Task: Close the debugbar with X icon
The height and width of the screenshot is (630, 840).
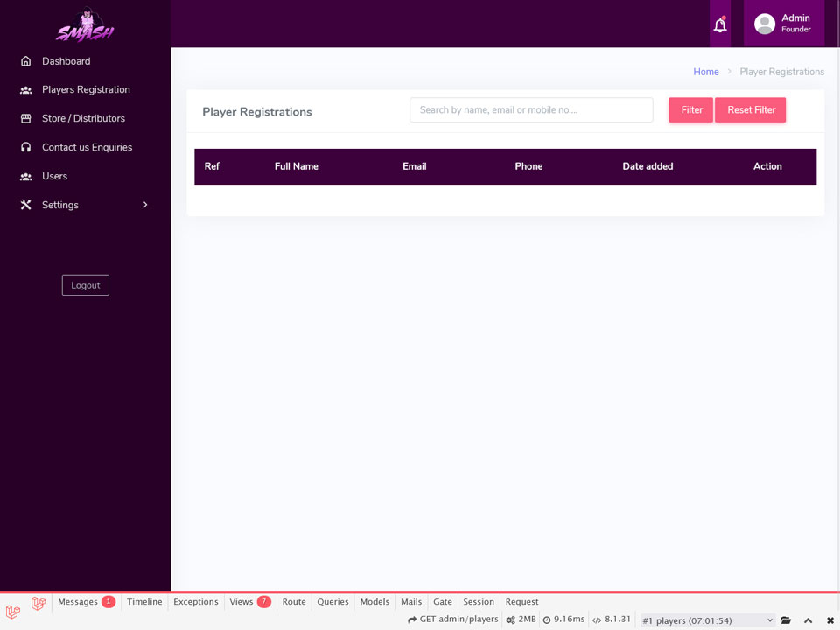Action: [x=829, y=620]
